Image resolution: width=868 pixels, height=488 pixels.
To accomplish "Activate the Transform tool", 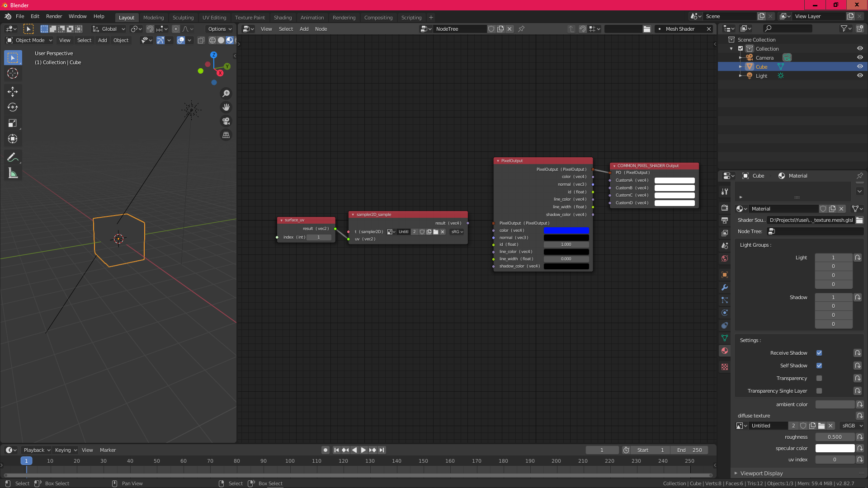I will click(x=13, y=139).
